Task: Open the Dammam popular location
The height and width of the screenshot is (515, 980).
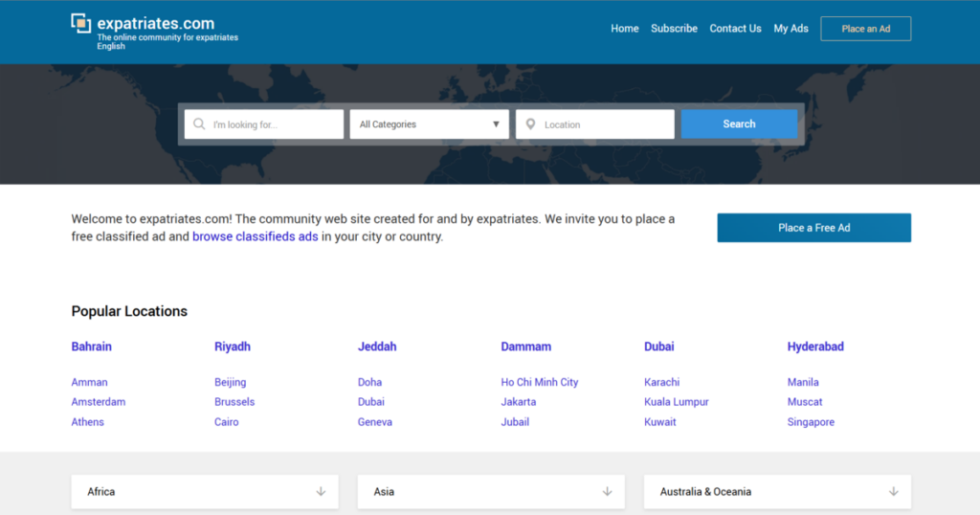Action: [x=525, y=347]
